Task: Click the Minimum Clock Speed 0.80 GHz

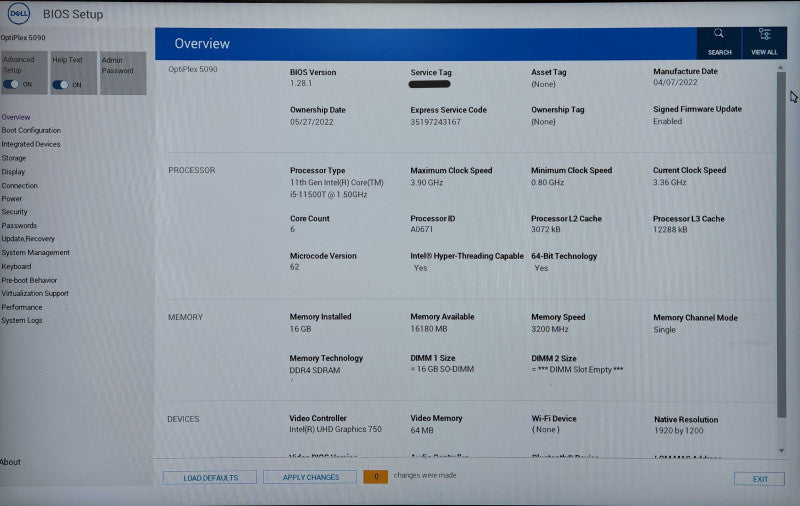Action: click(x=547, y=183)
